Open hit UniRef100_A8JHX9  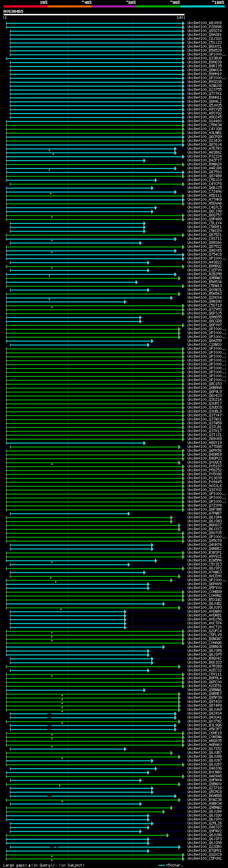coord(204,23)
